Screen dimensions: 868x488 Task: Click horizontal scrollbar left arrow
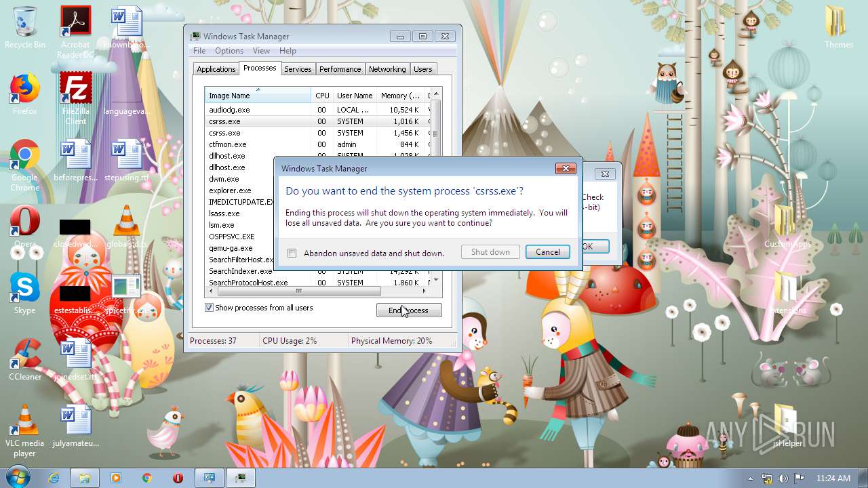pos(211,291)
